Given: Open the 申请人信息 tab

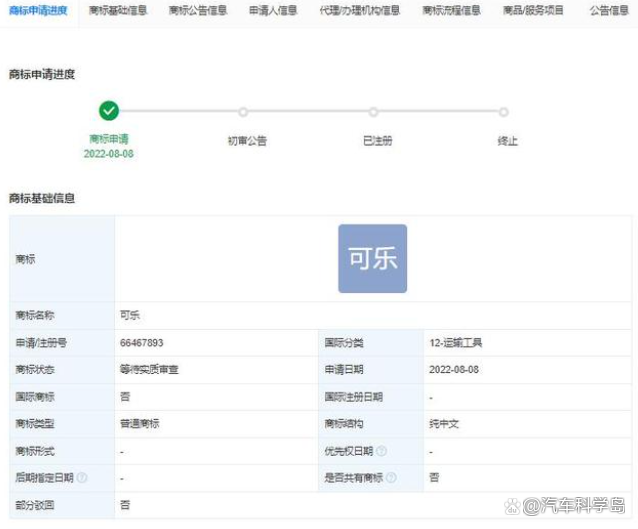Looking at the screenshot, I should point(273,11).
